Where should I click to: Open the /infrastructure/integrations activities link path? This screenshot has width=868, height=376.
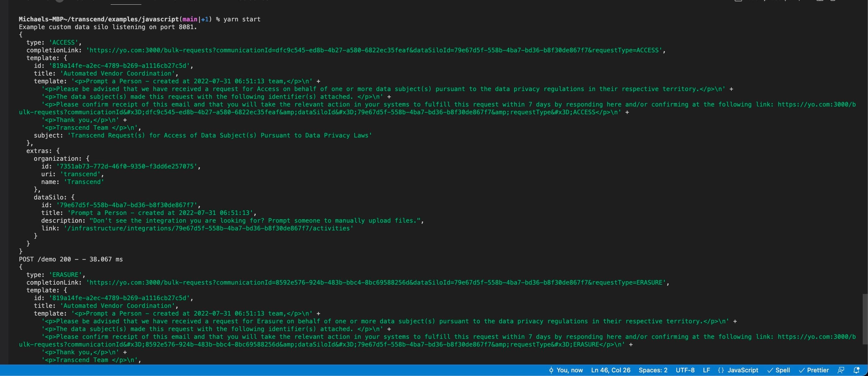pyautogui.click(x=208, y=228)
